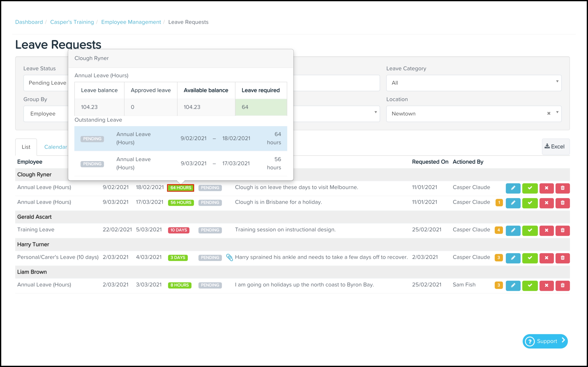
Task: Click edit pencil for Gerald Ascart's Training Leave
Action: tap(513, 230)
